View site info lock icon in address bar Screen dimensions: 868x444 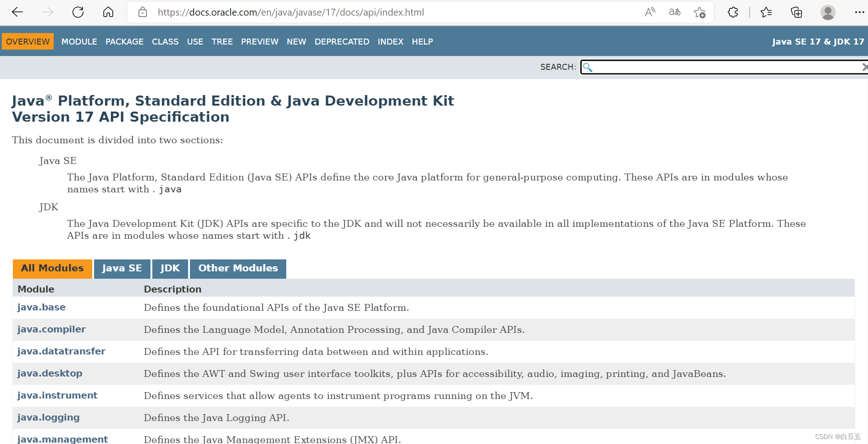pos(143,12)
